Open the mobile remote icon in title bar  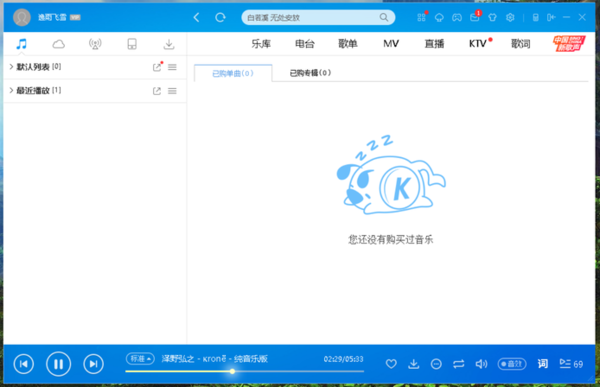[535, 18]
